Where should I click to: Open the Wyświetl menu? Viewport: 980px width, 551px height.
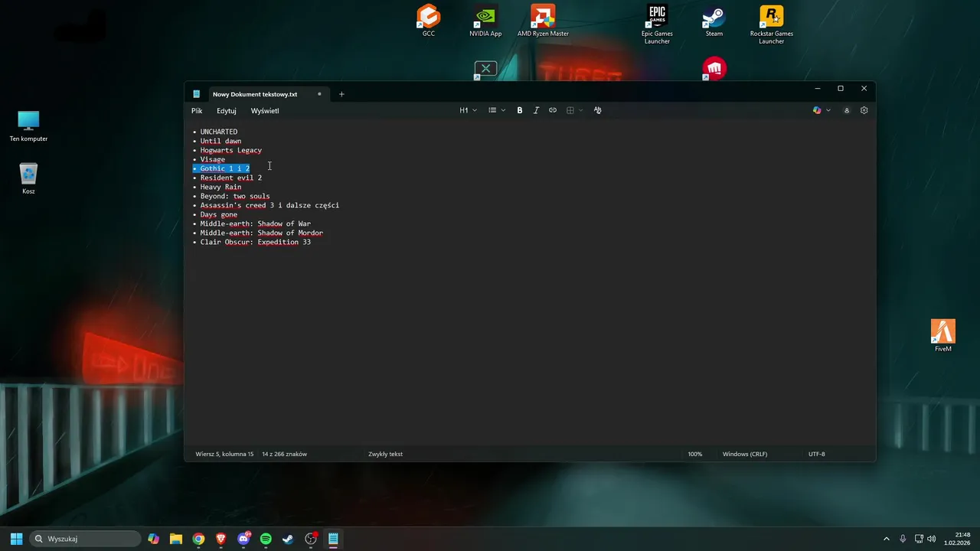click(265, 111)
